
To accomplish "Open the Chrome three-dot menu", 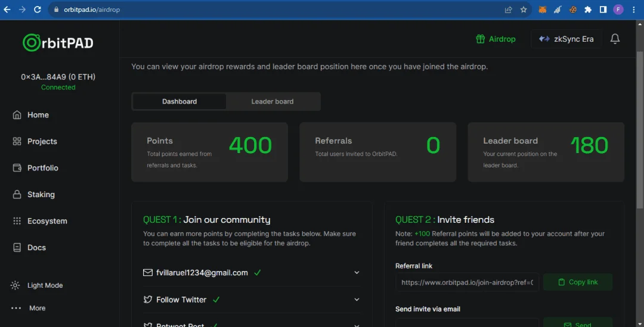I will pyautogui.click(x=634, y=10).
